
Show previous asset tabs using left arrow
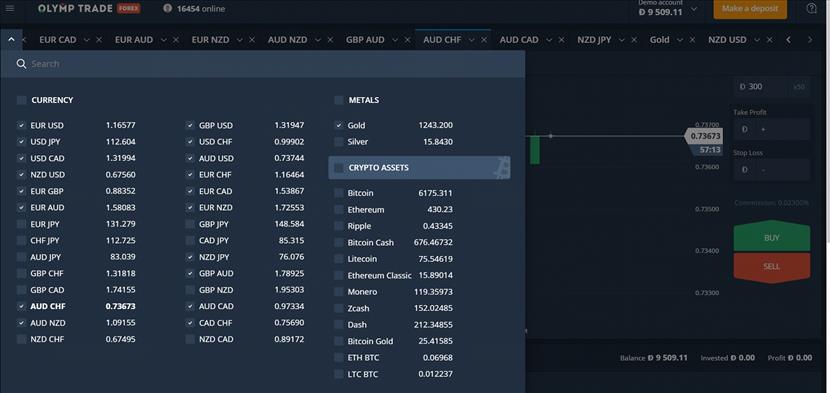[788, 40]
